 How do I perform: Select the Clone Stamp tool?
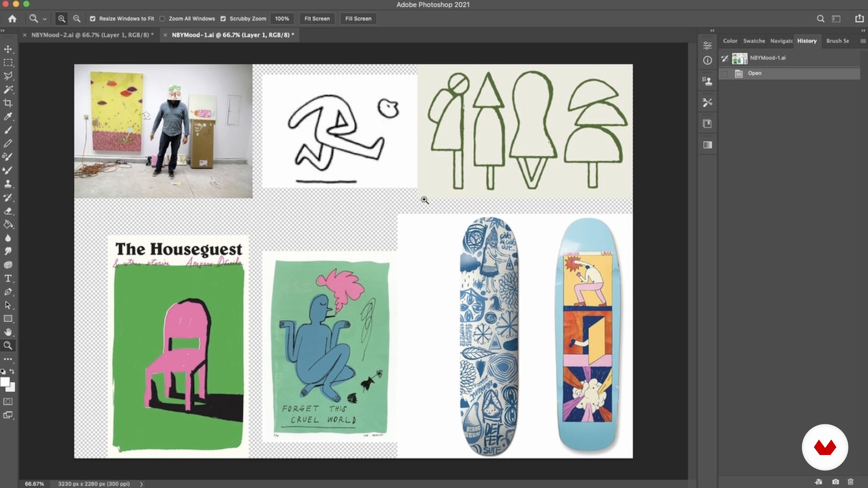pyautogui.click(x=8, y=184)
